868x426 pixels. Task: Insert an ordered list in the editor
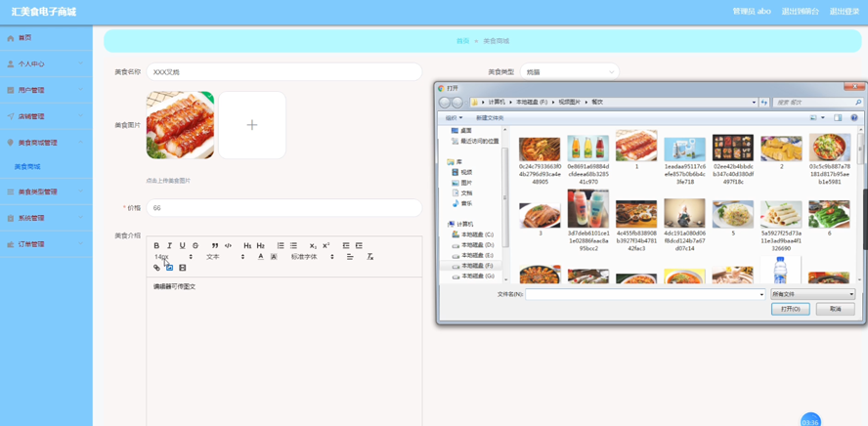(281, 245)
